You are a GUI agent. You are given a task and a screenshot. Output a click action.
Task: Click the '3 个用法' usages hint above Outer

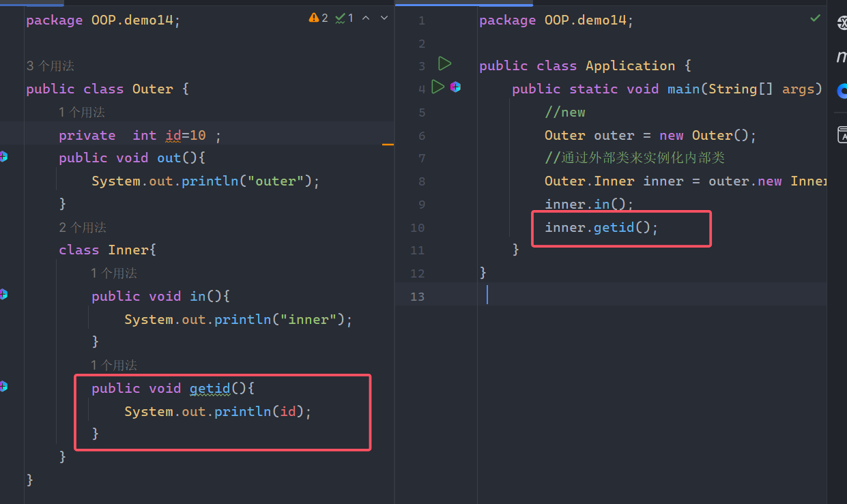point(51,66)
